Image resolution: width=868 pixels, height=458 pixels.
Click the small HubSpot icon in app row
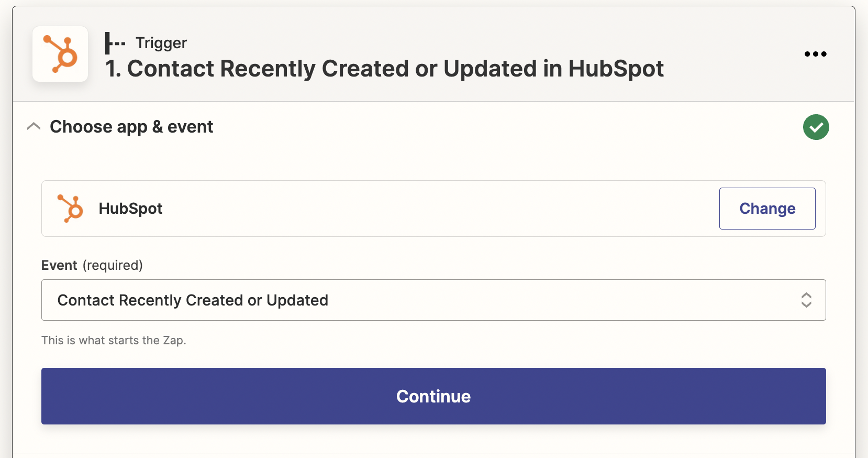click(x=70, y=209)
